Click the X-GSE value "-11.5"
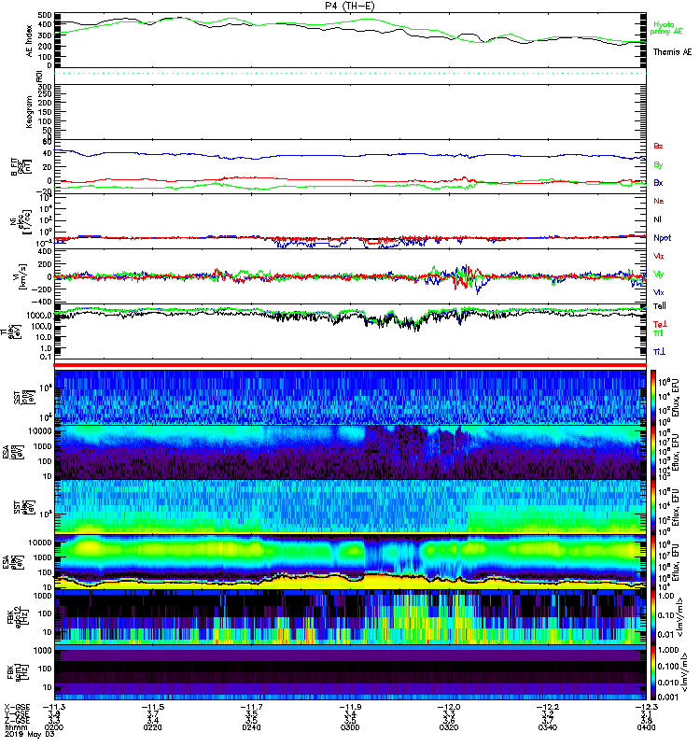Image resolution: width=700 pixels, height=747 pixels. (152, 707)
